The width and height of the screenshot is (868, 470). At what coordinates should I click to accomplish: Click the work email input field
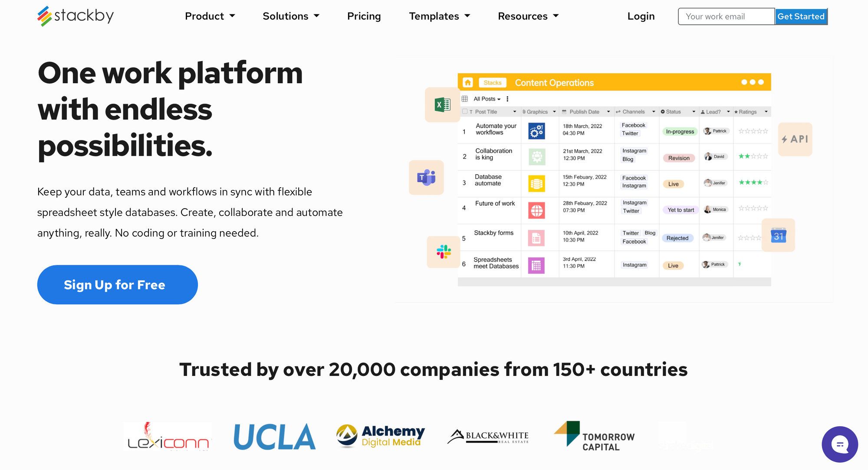726,16
